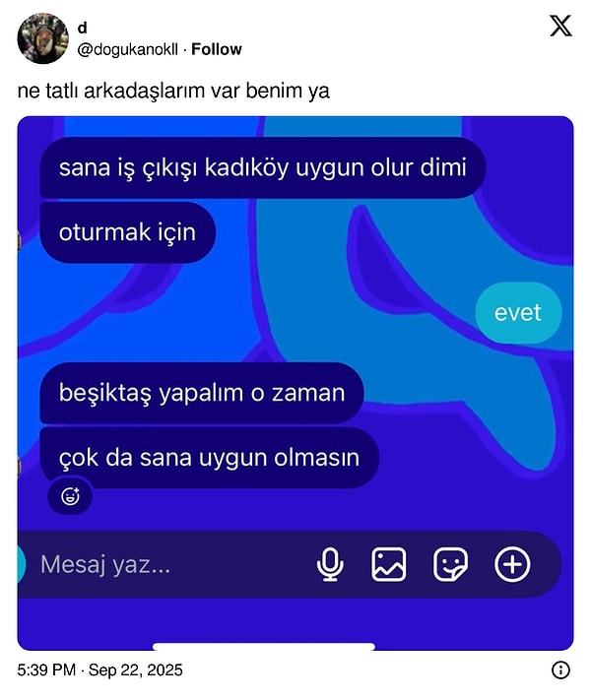Select the "beşiktaş yapalım o zaman" message

click(x=202, y=393)
